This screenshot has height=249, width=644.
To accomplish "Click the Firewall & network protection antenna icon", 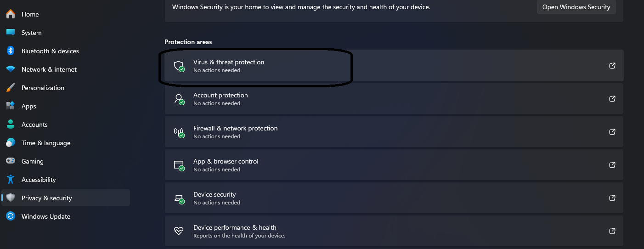I will point(179,132).
